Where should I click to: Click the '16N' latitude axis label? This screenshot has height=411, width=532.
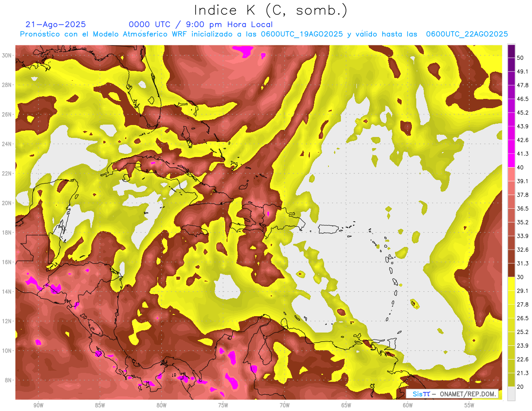point(7,262)
